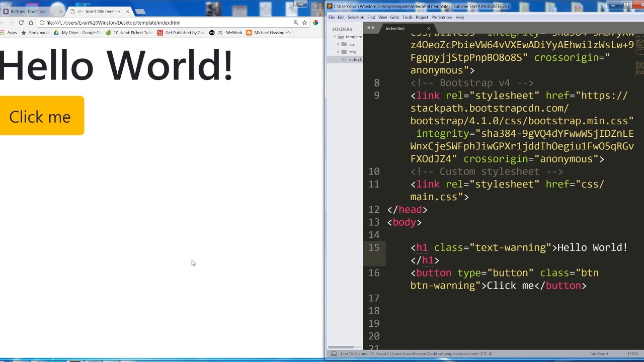This screenshot has height=362, width=644.
Task: Collapse the template folder in sidebar
Action: [335, 37]
